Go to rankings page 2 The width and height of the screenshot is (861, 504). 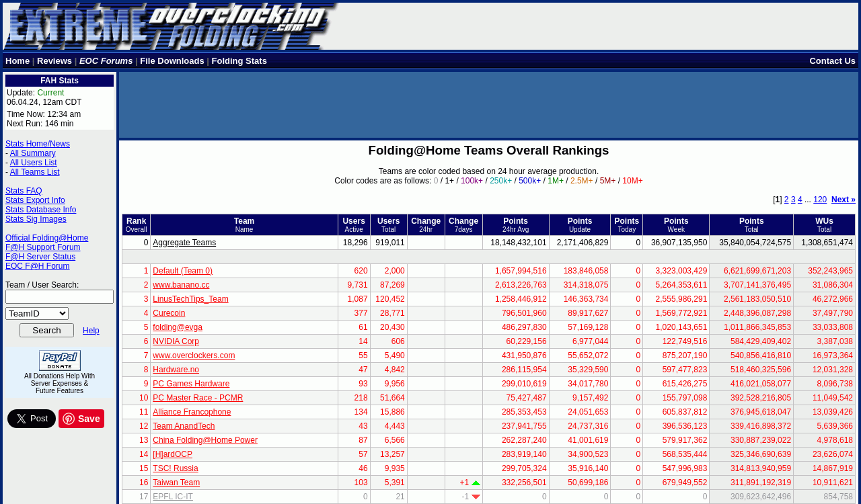[x=786, y=200]
